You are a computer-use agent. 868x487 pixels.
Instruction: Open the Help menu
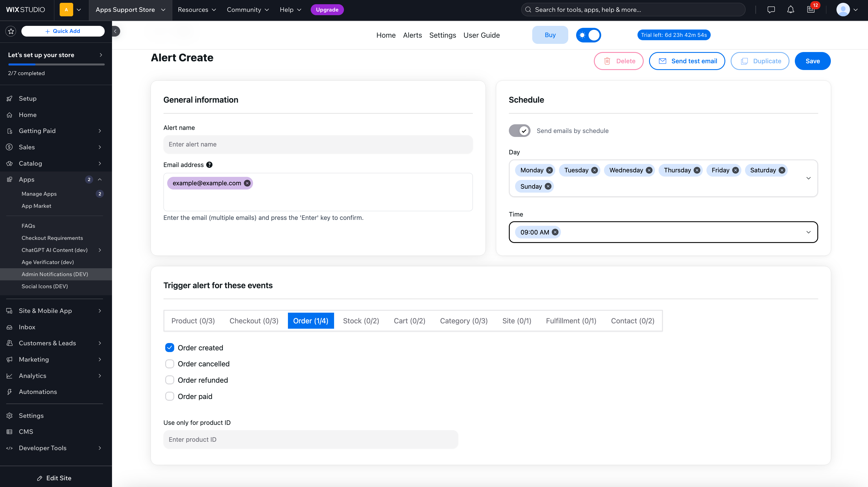[290, 10]
